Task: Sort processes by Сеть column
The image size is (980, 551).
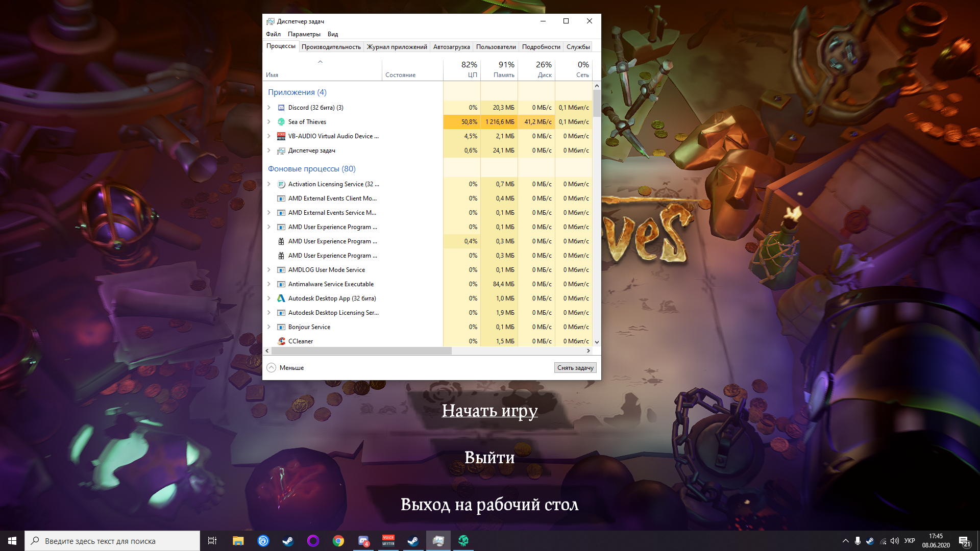Action: [x=573, y=69]
